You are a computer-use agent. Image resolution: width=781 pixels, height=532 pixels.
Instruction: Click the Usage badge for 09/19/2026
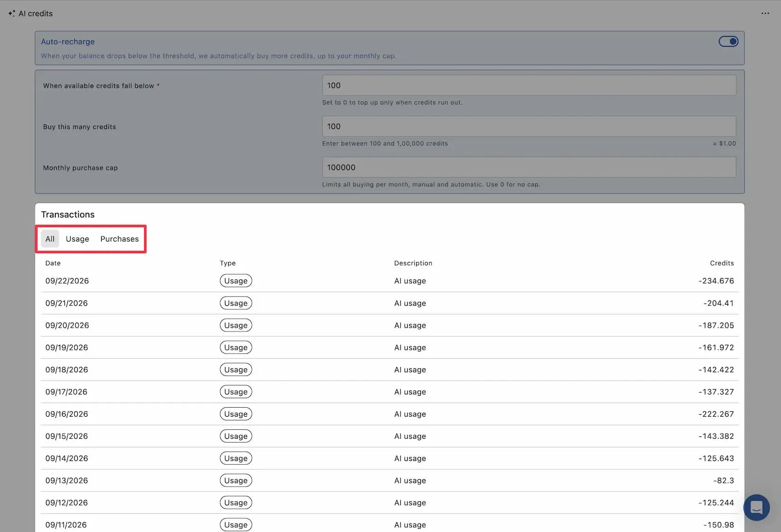(x=236, y=348)
